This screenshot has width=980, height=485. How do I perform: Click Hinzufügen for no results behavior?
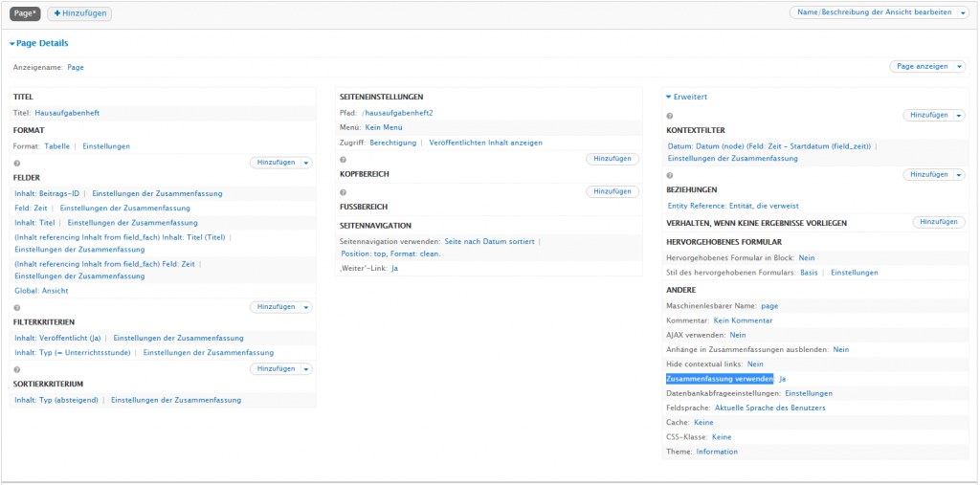[x=937, y=222]
